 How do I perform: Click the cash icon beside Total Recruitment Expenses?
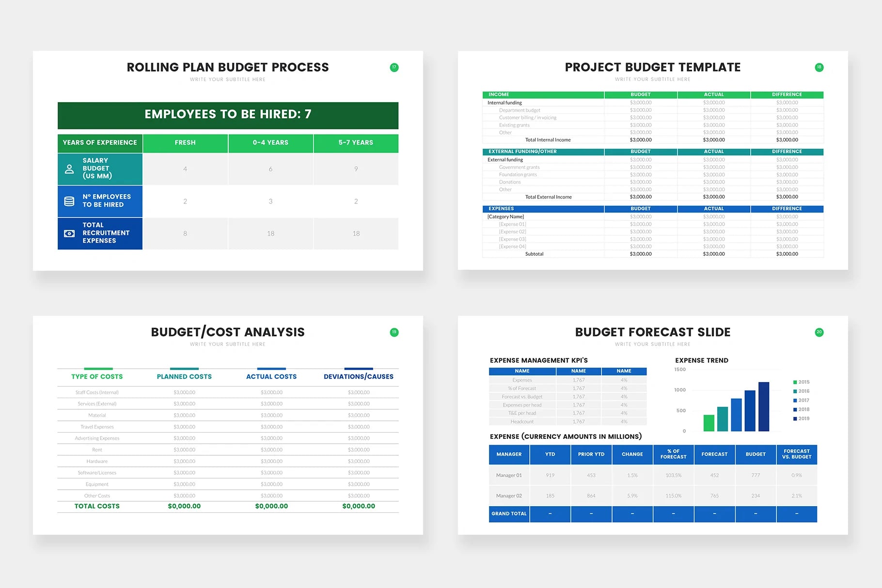pos(69,233)
